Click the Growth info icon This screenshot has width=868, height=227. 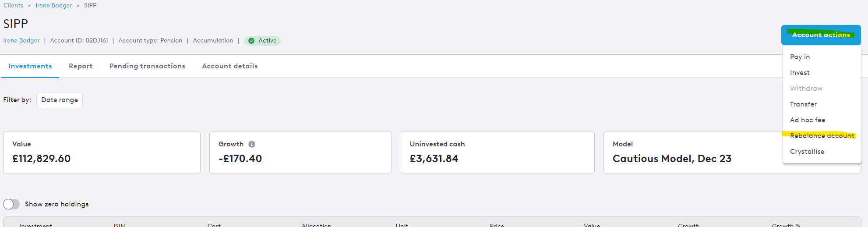click(252, 144)
